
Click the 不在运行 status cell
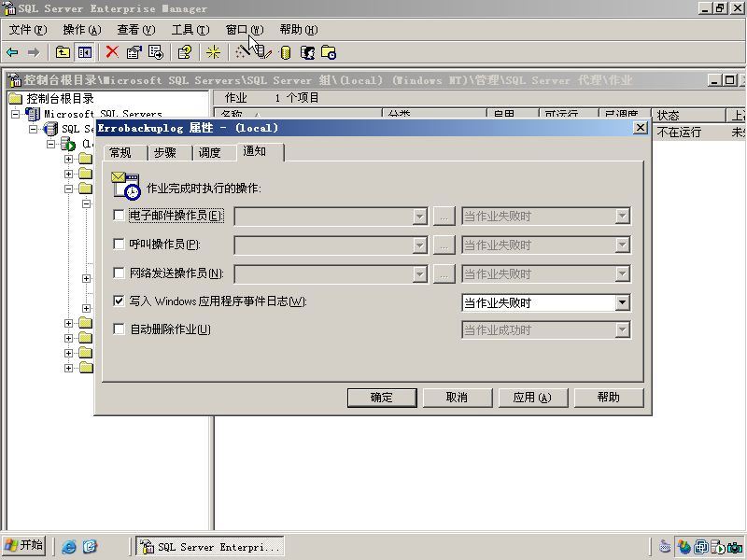point(679,132)
